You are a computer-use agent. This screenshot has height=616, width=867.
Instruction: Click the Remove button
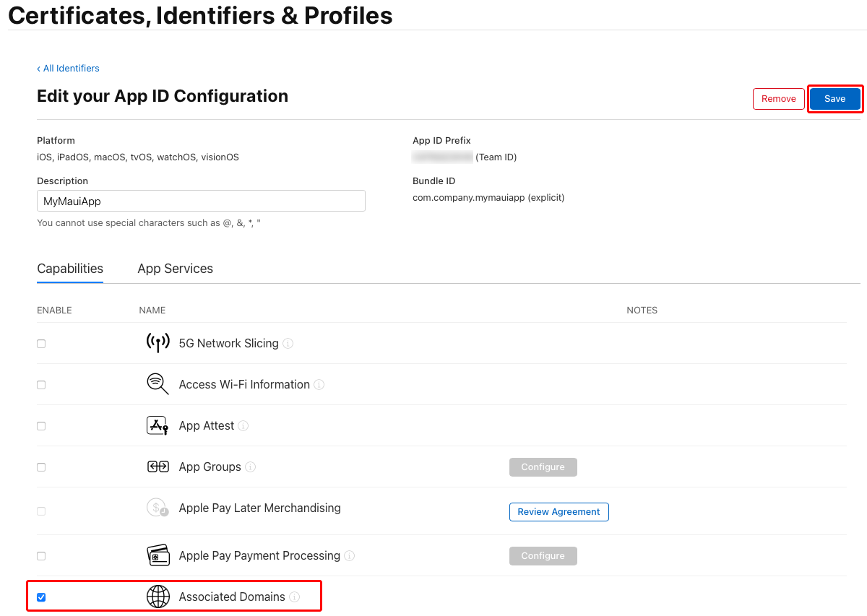coord(778,98)
